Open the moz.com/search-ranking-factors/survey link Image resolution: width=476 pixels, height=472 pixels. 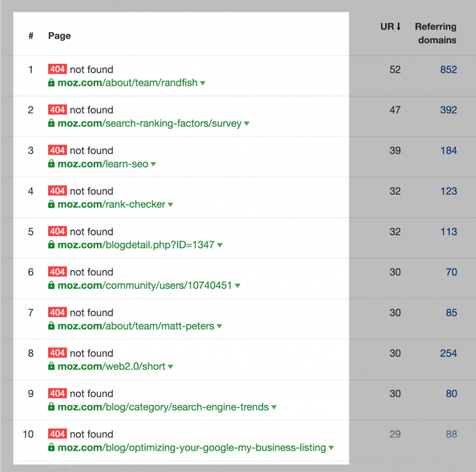[149, 123]
